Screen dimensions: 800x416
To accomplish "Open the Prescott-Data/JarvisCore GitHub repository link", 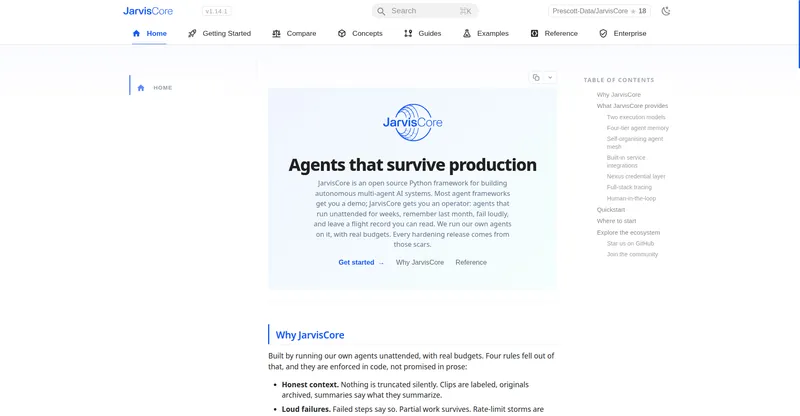I will point(599,11).
